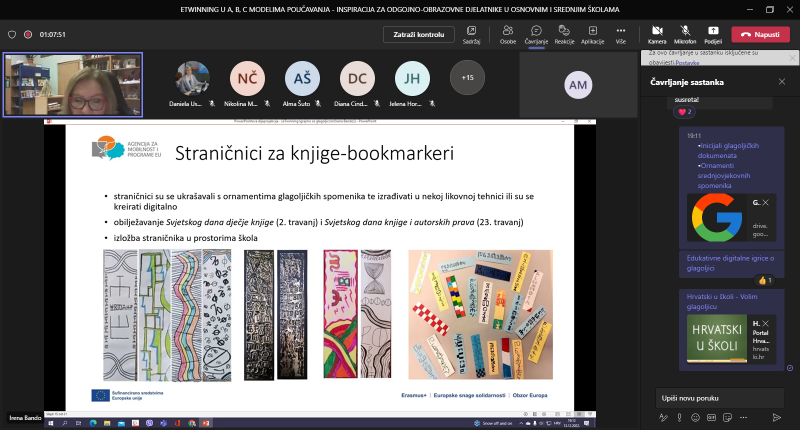The image size is (800, 430).
Task: Click the Sadržaj pop-out icon
Action: pyautogui.click(x=472, y=31)
